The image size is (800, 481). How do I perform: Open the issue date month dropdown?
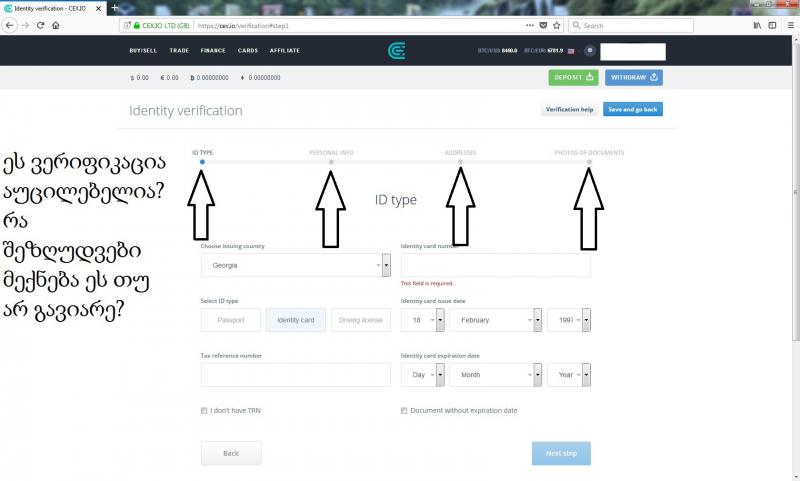537,320
